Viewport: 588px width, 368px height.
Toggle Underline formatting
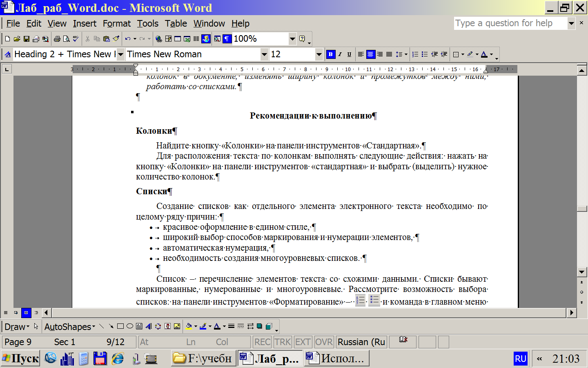pyautogui.click(x=349, y=54)
